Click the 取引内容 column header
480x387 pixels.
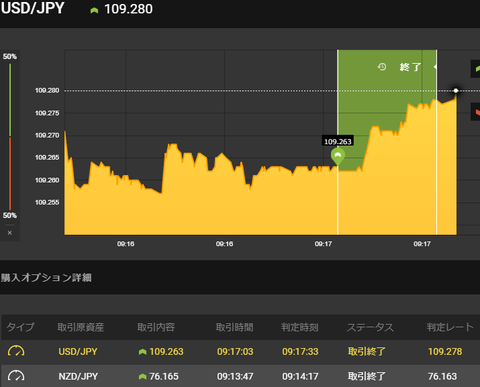(x=156, y=327)
